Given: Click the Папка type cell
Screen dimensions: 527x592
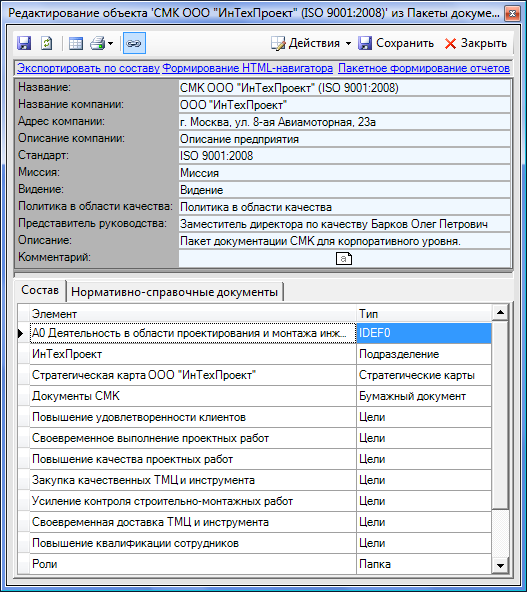Looking at the screenshot, I should pyautogui.click(x=424, y=564).
